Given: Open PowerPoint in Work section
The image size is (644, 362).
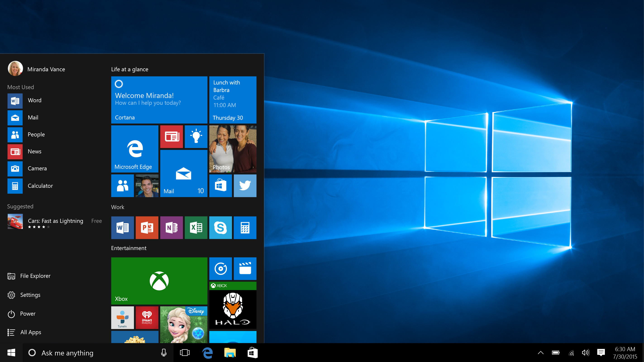Looking at the screenshot, I should [147, 227].
